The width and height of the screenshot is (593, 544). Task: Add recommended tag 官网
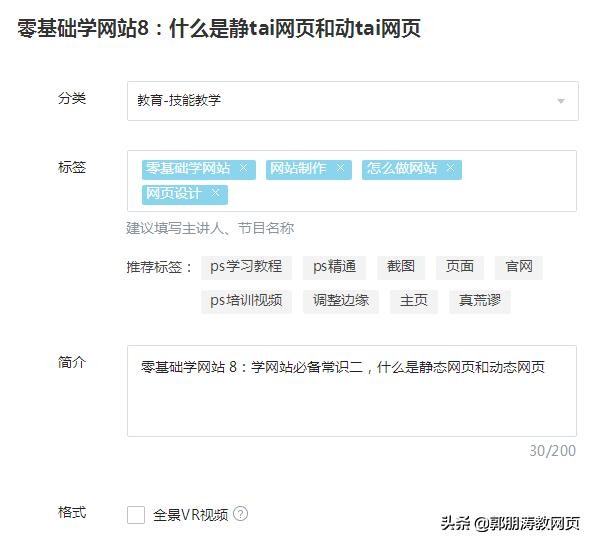[518, 267]
